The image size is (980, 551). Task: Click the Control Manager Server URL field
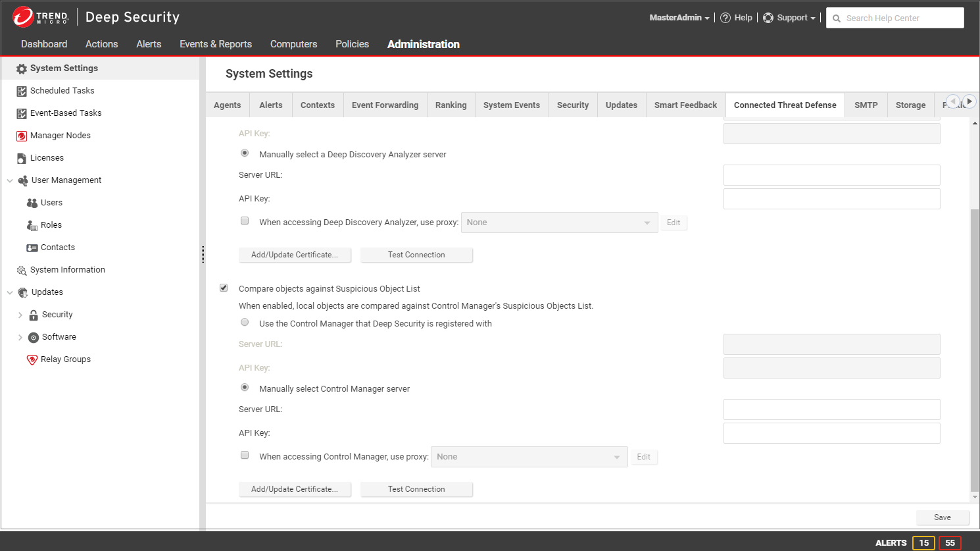[831, 409]
